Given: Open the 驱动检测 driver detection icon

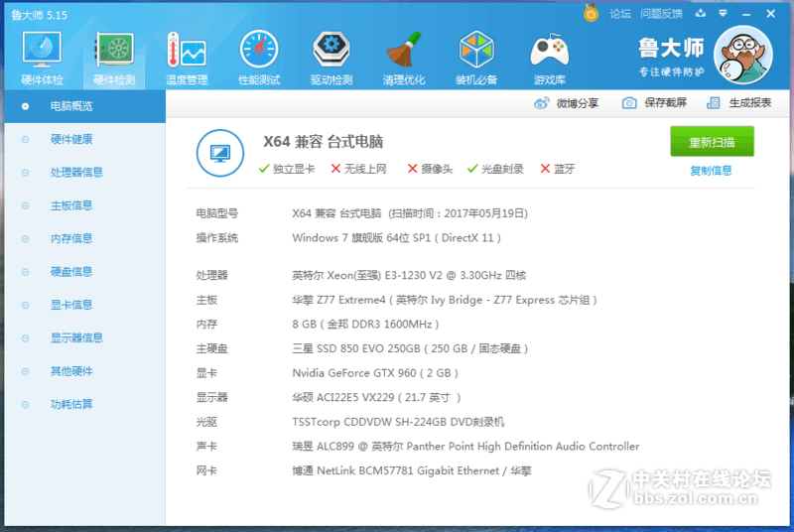Looking at the screenshot, I should (x=331, y=59).
